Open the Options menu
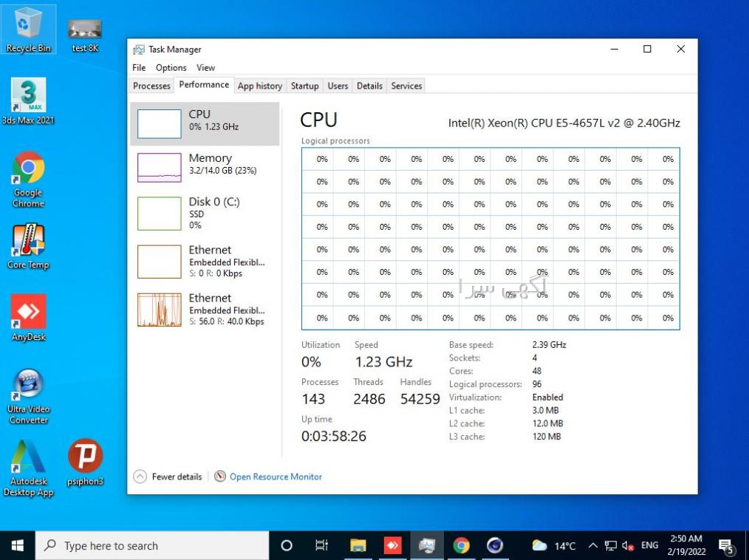Image resolution: width=749 pixels, height=560 pixels. [171, 68]
